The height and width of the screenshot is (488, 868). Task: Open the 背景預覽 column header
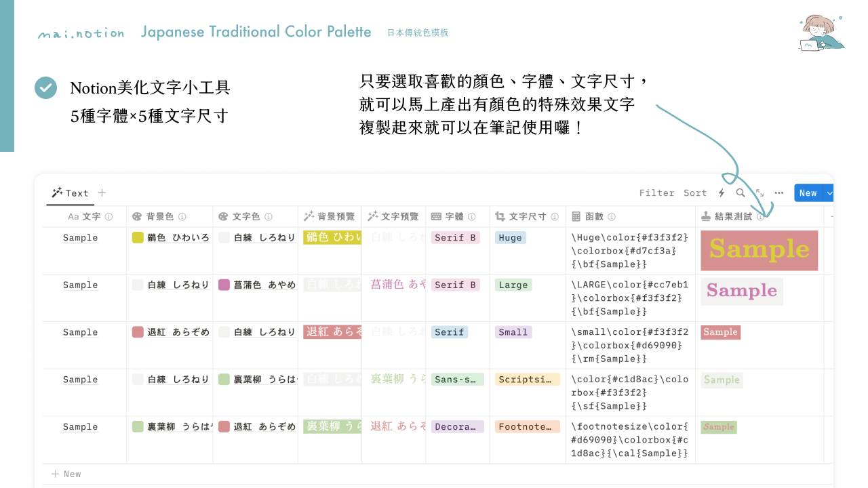[x=330, y=217]
